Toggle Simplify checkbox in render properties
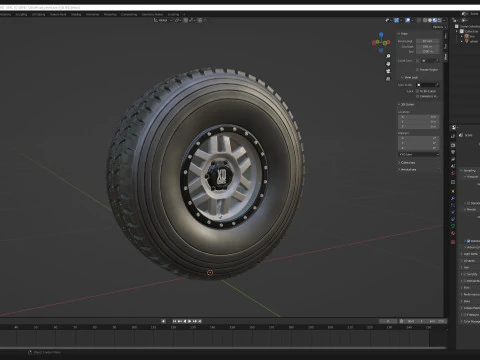Screen dimensions: 480x360 coord(465,274)
